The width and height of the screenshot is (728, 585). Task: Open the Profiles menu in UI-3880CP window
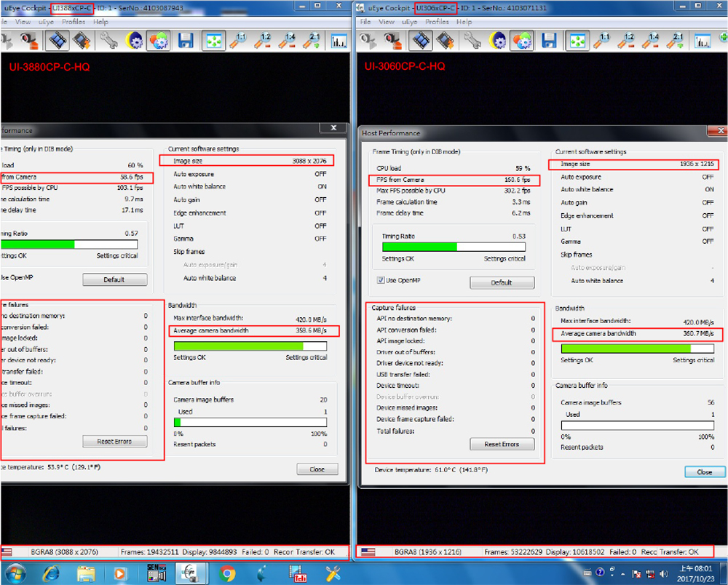(x=74, y=22)
